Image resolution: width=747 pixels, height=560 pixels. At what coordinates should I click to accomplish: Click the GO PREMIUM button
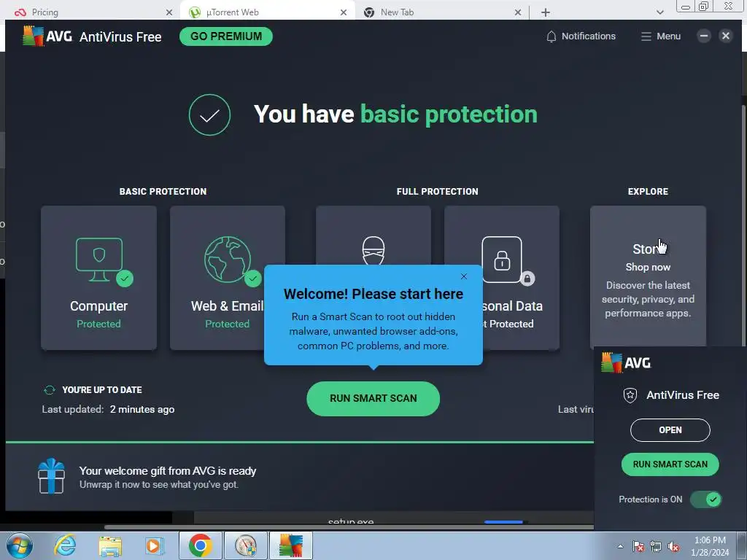coord(226,36)
